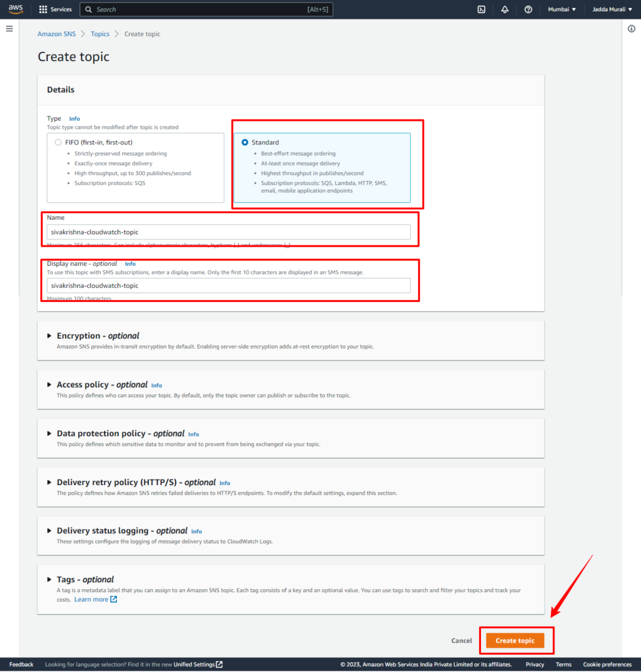Open Info link next to Display name

click(x=131, y=264)
